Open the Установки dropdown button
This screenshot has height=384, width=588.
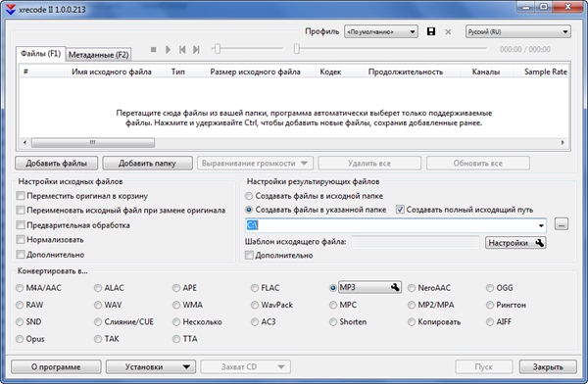151,366
